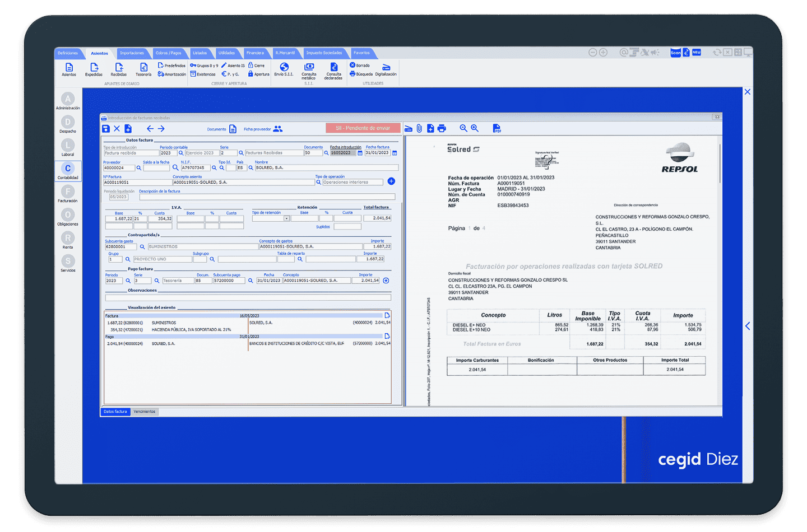Click the Digitalización button in Utilidades
The width and height of the screenshot is (807, 532).
[386, 69]
